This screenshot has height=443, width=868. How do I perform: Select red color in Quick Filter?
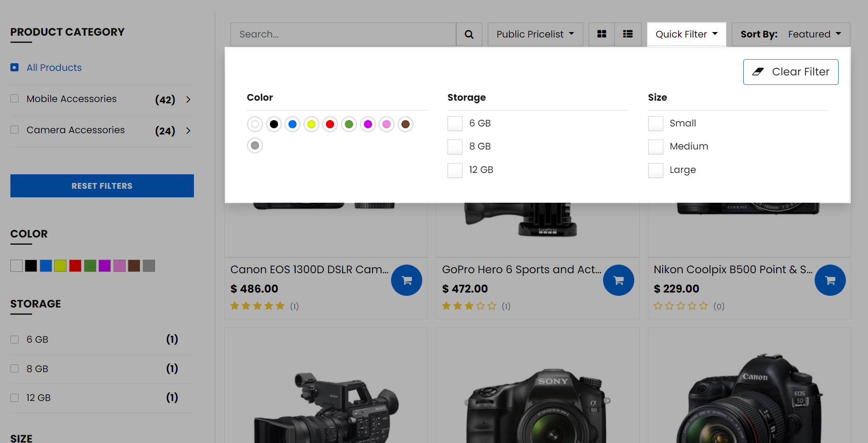click(330, 124)
